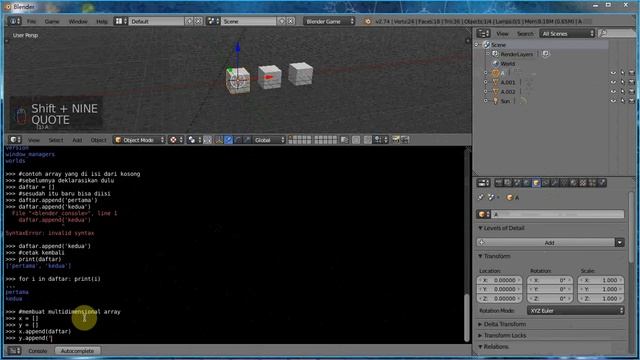This screenshot has width=640, height=360.
Task: Open the Global orientation dropdown
Action: coord(269,140)
